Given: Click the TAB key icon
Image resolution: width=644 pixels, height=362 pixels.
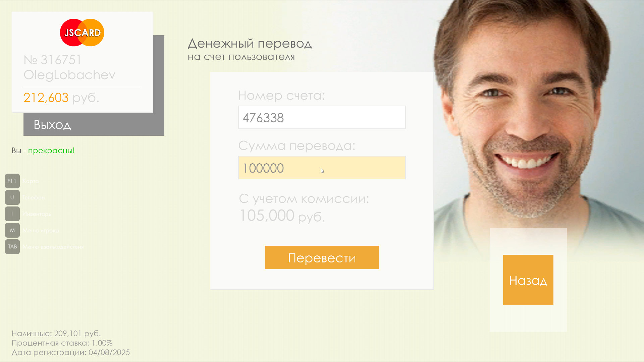Looking at the screenshot, I should click(12, 247).
